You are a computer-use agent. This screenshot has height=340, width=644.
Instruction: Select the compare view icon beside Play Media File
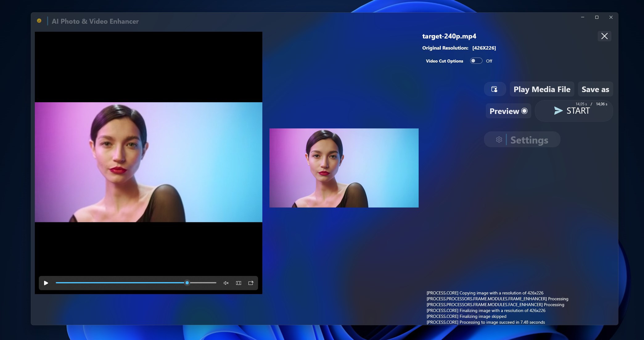(x=494, y=89)
